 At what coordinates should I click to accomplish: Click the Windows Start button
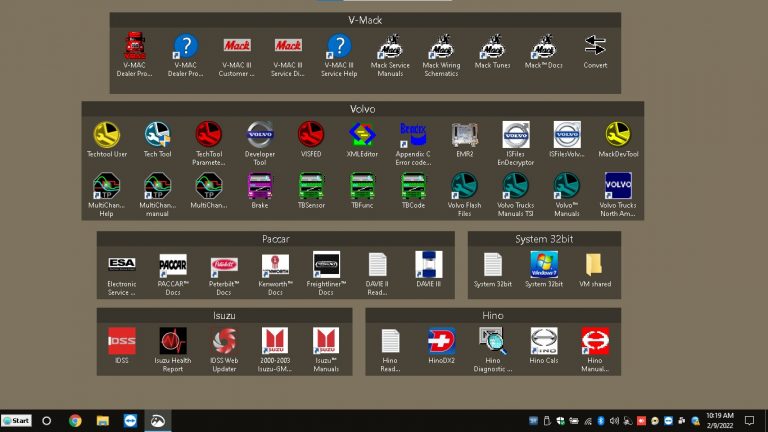[16, 421]
